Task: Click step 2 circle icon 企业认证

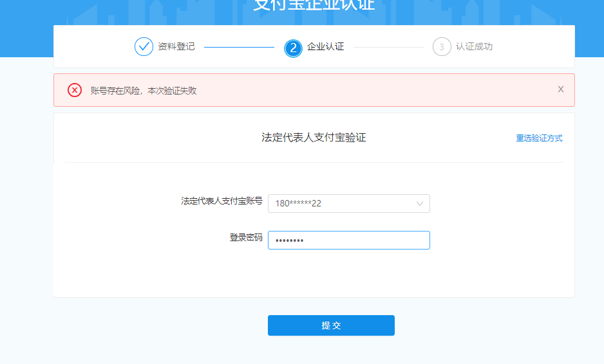Action: click(293, 48)
